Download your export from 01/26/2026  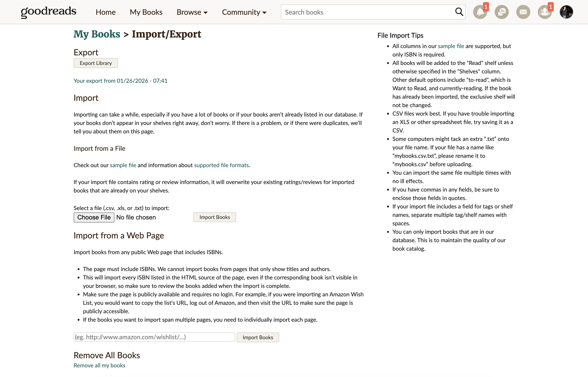tap(121, 81)
